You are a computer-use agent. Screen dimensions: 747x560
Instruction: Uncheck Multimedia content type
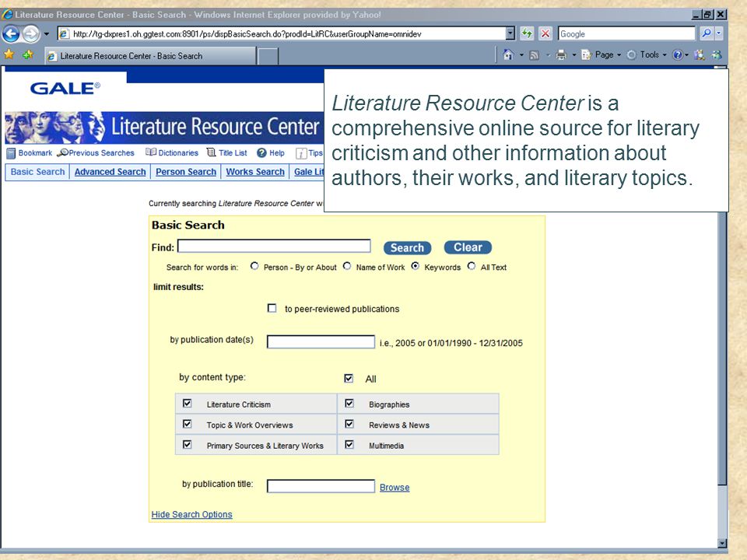[349, 444]
